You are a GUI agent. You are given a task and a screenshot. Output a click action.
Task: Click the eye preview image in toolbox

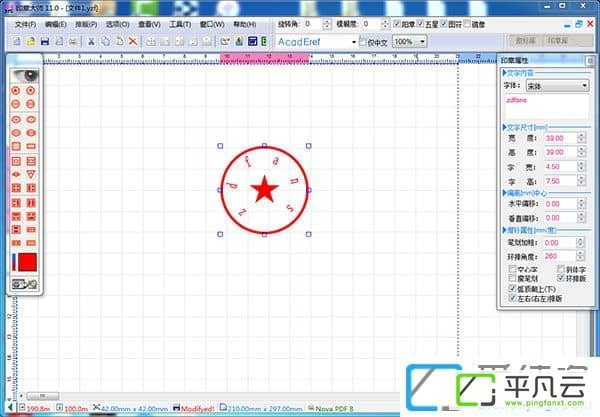pyautogui.click(x=25, y=76)
